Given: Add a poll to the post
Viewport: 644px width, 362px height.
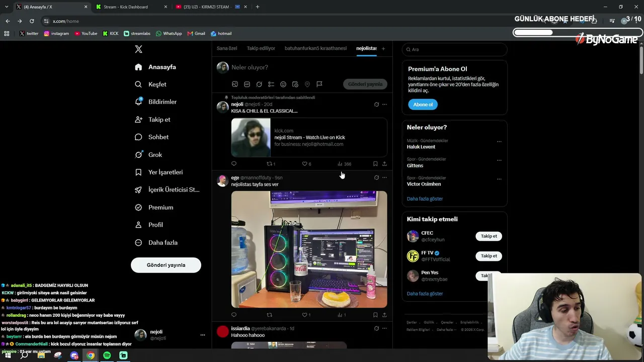Looking at the screenshot, I should pos(271,84).
